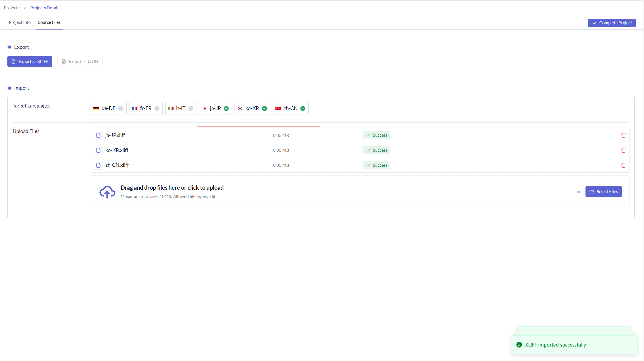Image resolution: width=644 pixels, height=361 pixels.
Task: Delete the ko-KR.xliff uploaded file
Action: 623,150
